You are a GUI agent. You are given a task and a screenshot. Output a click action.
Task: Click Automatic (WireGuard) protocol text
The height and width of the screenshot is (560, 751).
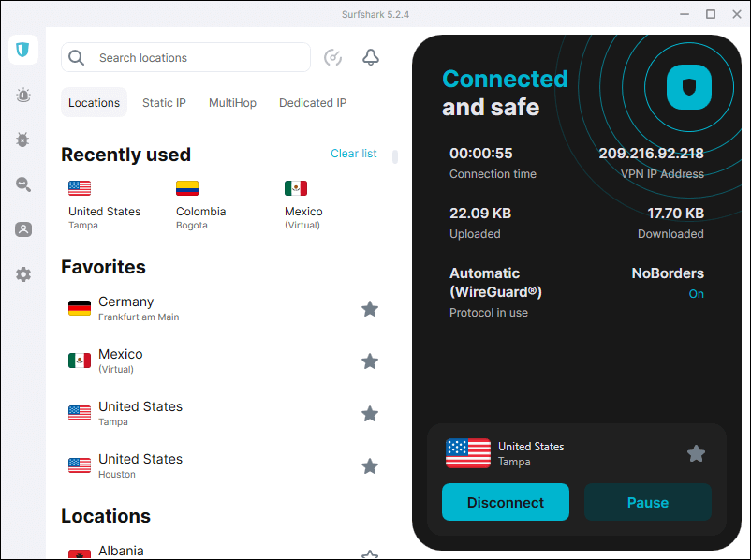point(495,282)
